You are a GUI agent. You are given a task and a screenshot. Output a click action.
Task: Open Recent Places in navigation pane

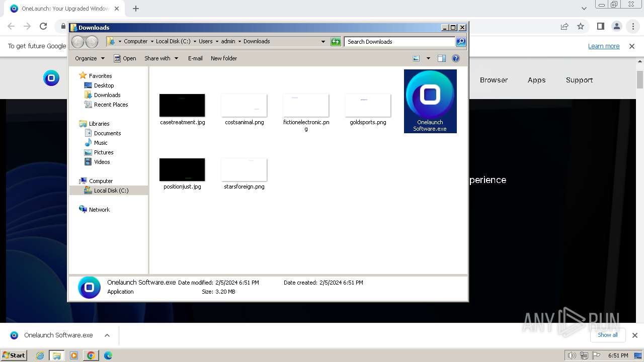pyautogui.click(x=111, y=105)
